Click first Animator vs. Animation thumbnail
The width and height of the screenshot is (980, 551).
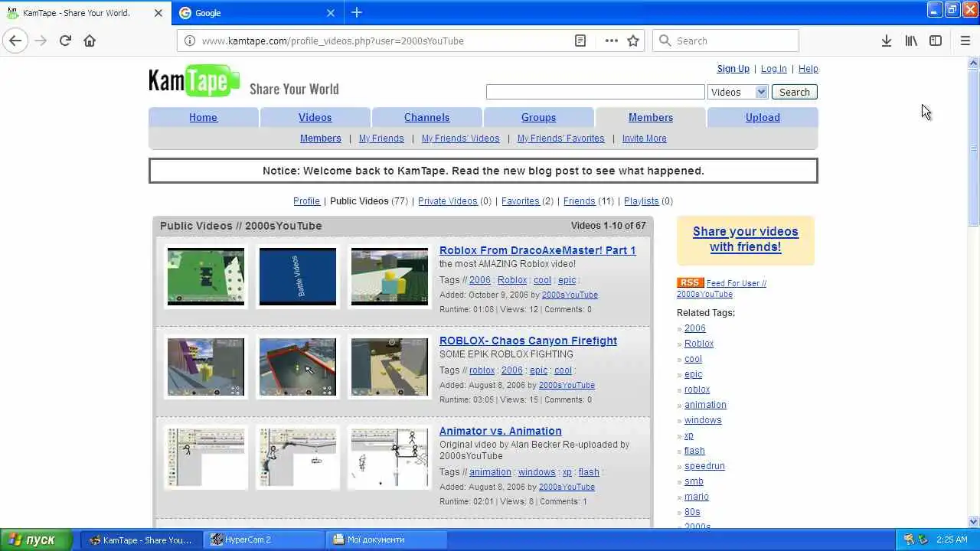(x=205, y=457)
